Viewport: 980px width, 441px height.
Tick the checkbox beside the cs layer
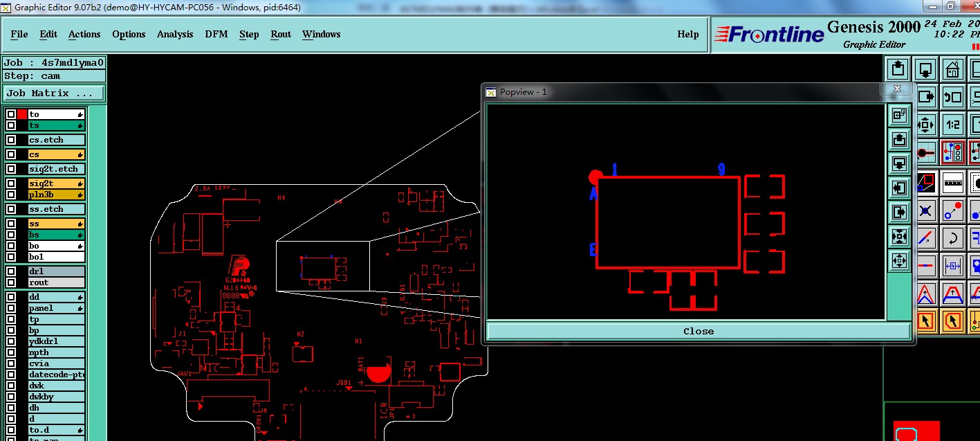[11, 154]
